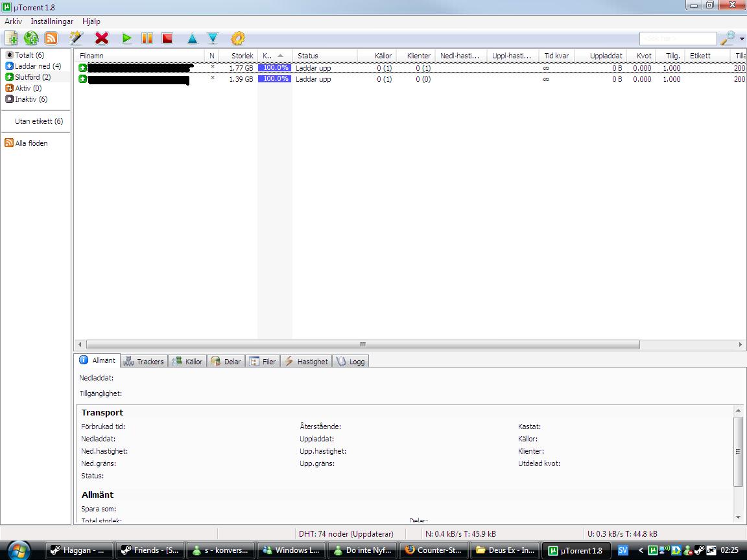Click inside the toolbar search field
The width and height of the screenshot is (747, 560).
tap(678, 38)
